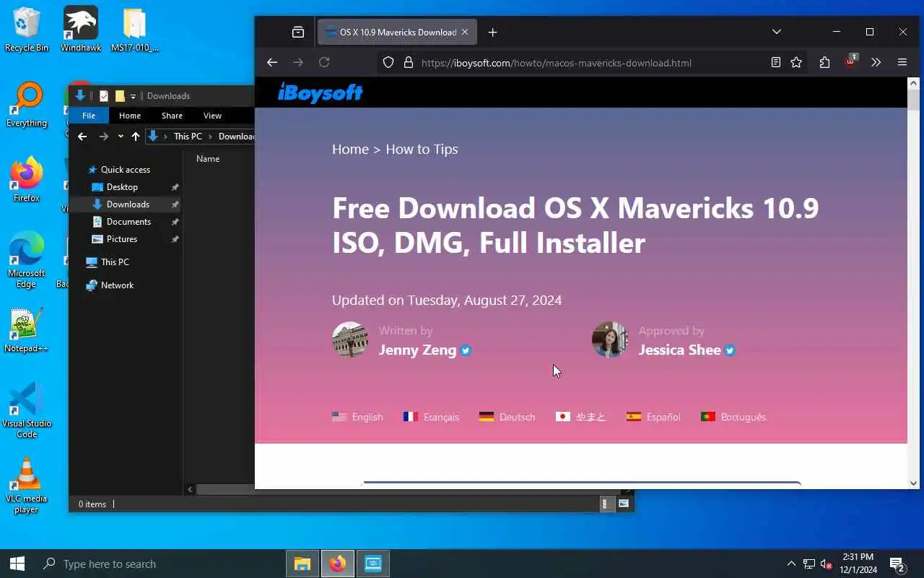924x578 pixels.
Task: Open the tracking protection shield icon
Action: tap(388, 63)
